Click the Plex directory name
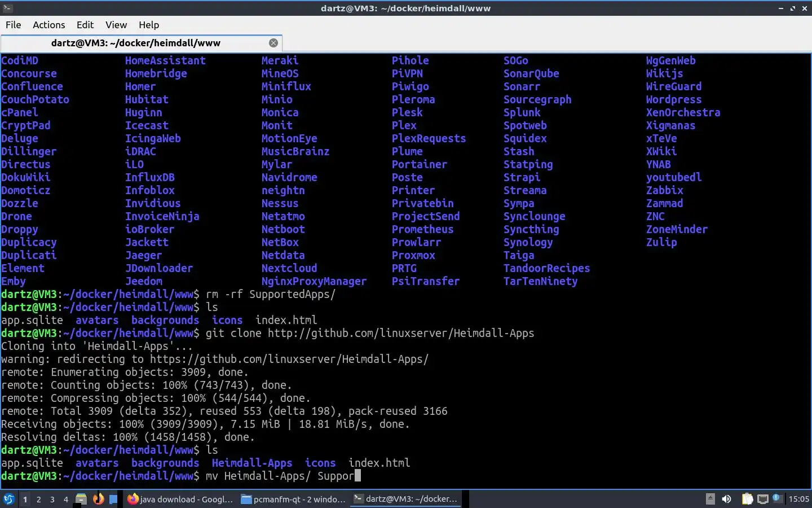This screenshot has width=812, height=508. click(404, 125)
